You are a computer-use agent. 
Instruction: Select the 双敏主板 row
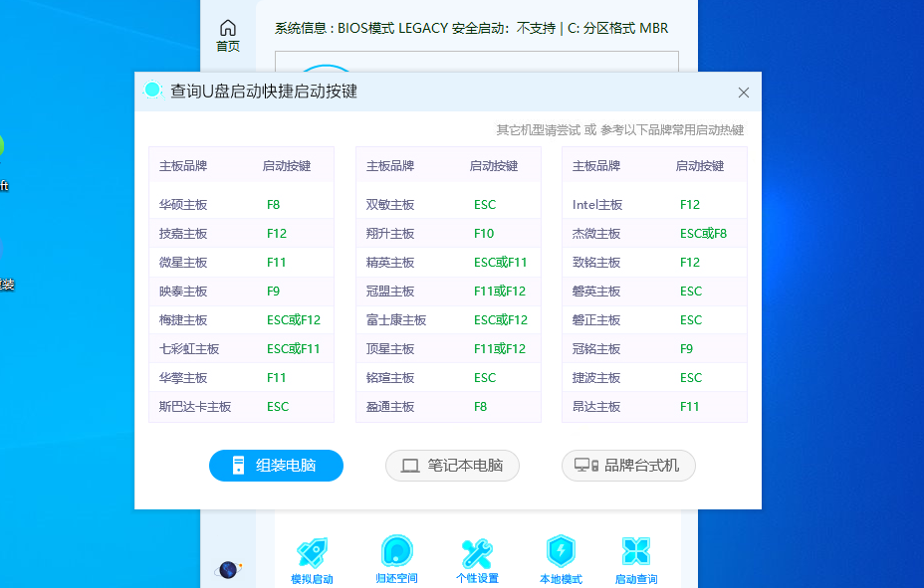pos(448,204)
